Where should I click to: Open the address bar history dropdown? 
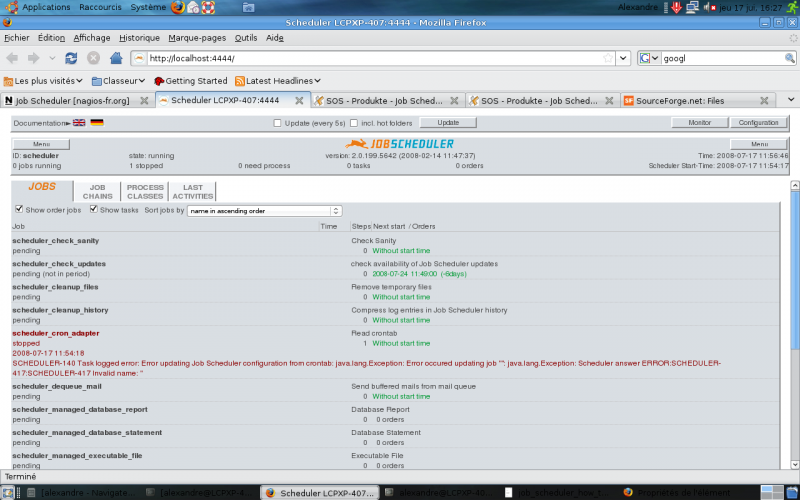[x=623, y=58]
